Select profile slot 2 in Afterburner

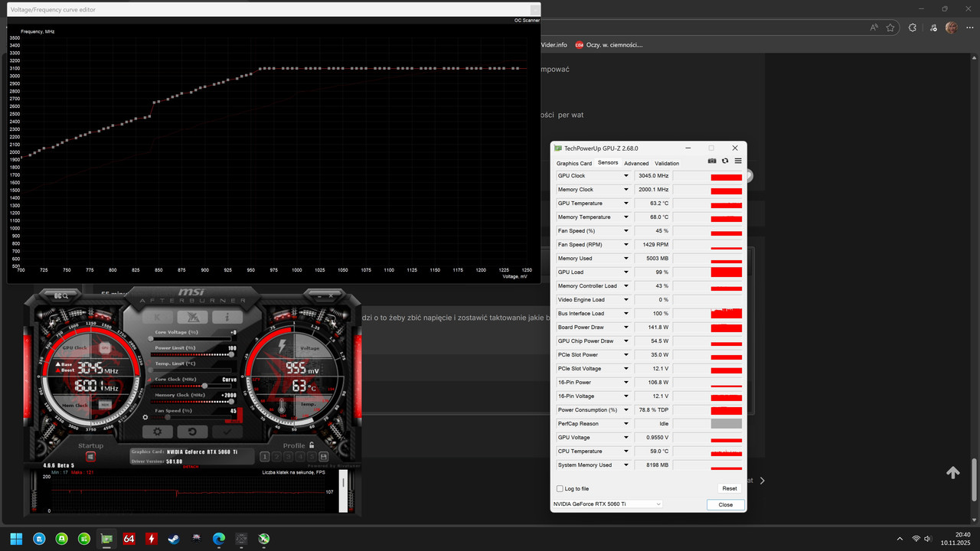pyautogui.click(x=276, y=457)
